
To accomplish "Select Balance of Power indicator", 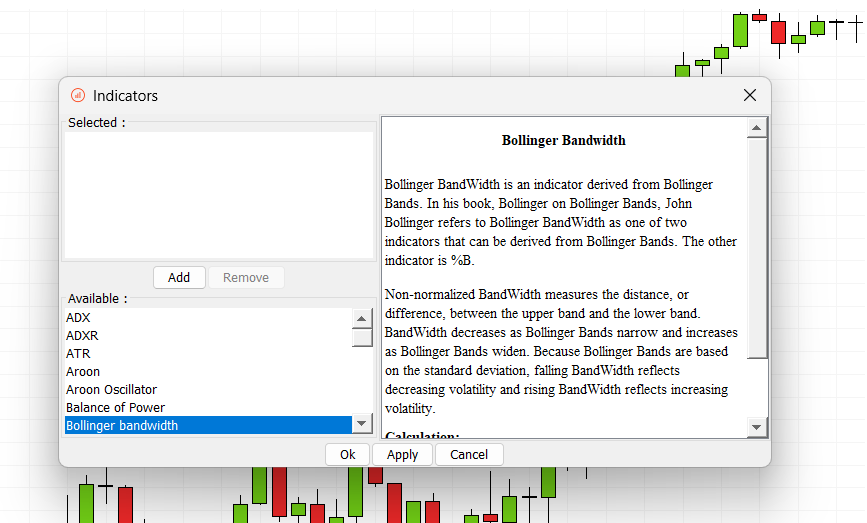I will pos(208,407).
